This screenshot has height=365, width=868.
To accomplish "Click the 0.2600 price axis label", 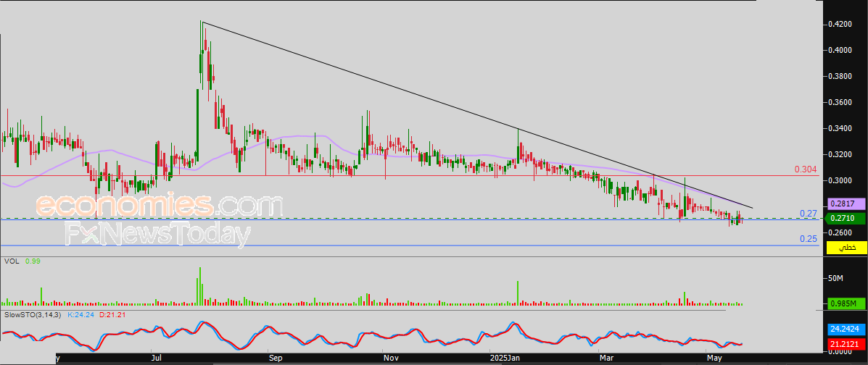I will click(x=839, y=232).
